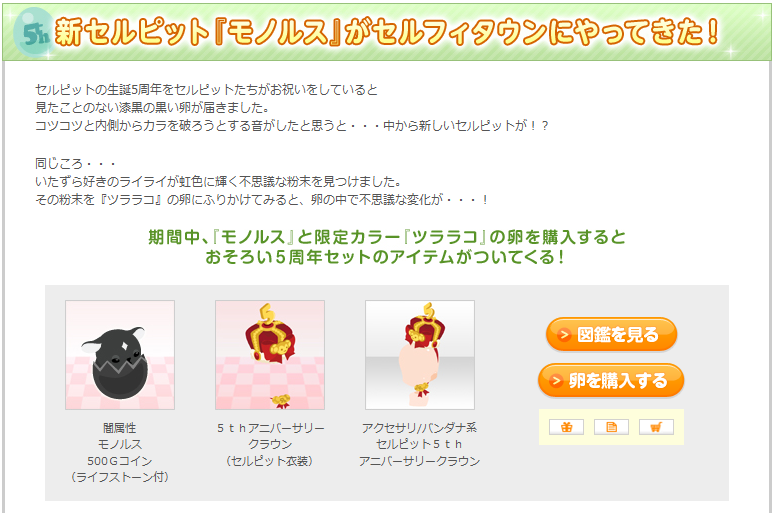The width and height of the screenshot is (774, 513).
Task: Click the black モノルス egg image
Action: (120, 355)
